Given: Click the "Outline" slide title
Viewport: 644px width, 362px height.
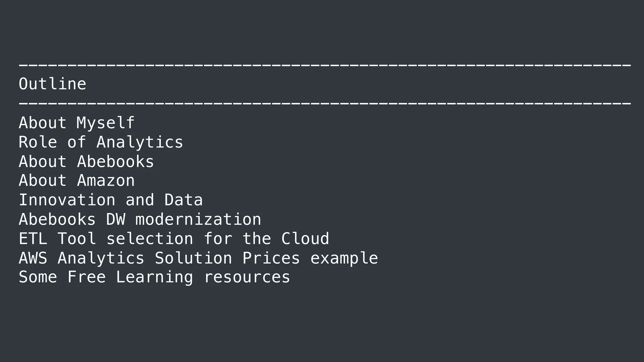Looking at the screenshot, I should click(x=53, y=84).
